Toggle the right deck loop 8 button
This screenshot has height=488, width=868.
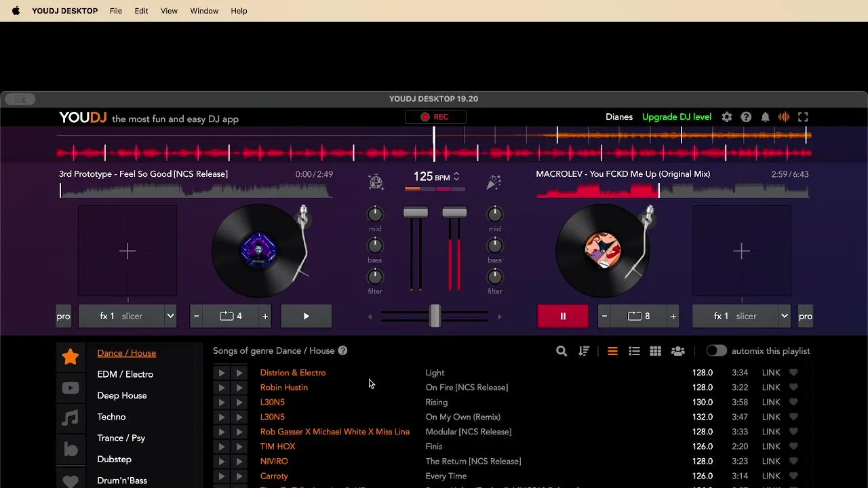tap(639, 317)
